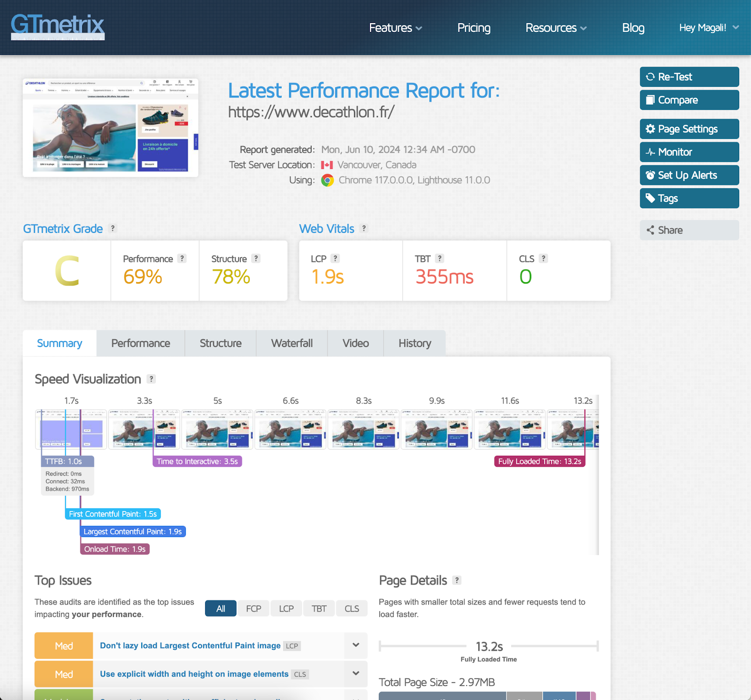Filter top issues by CLS
Image resolution: width=751 pixels, height=700 pixels.
[x=352, y=608]
